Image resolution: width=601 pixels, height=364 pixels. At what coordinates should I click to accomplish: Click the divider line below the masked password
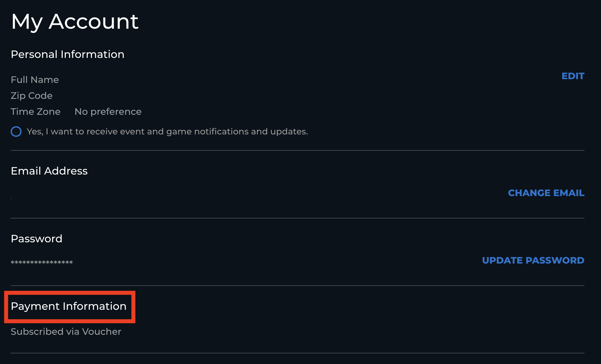[297, 286]
